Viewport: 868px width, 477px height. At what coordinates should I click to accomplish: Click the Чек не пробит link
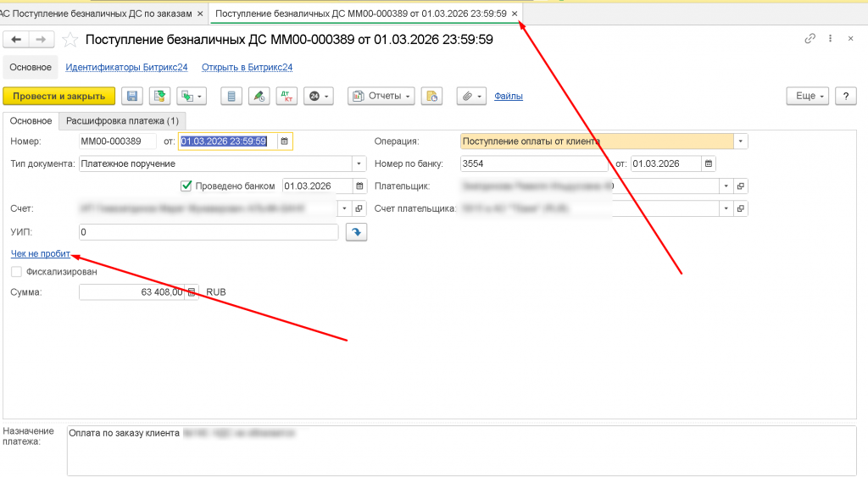[x=41, y=253]
